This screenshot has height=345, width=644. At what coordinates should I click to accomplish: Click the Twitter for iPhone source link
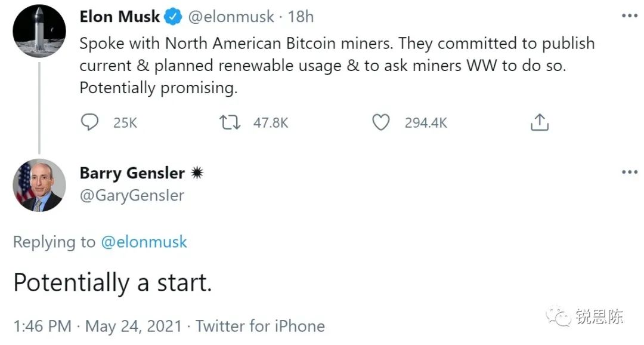[x=260, y=326]
